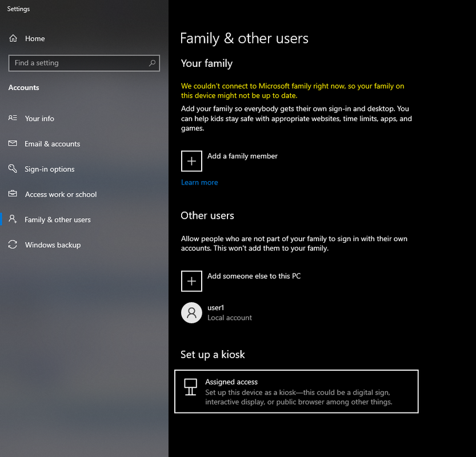Click the search magnifier icon

(x=152, y=63)
